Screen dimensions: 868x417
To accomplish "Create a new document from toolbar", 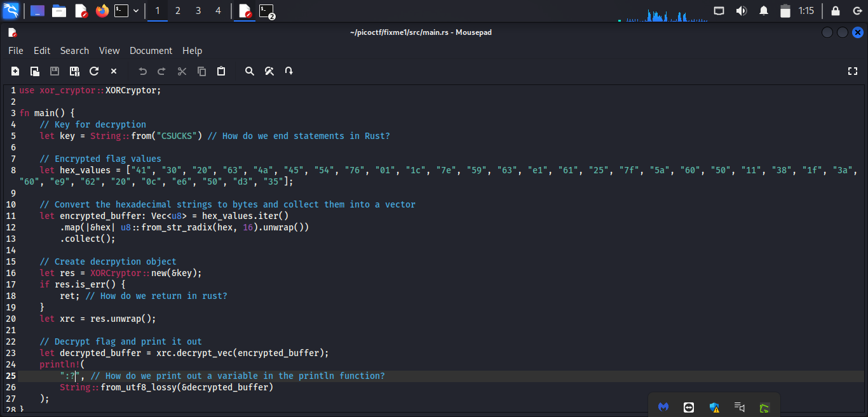I will [15, 71].
